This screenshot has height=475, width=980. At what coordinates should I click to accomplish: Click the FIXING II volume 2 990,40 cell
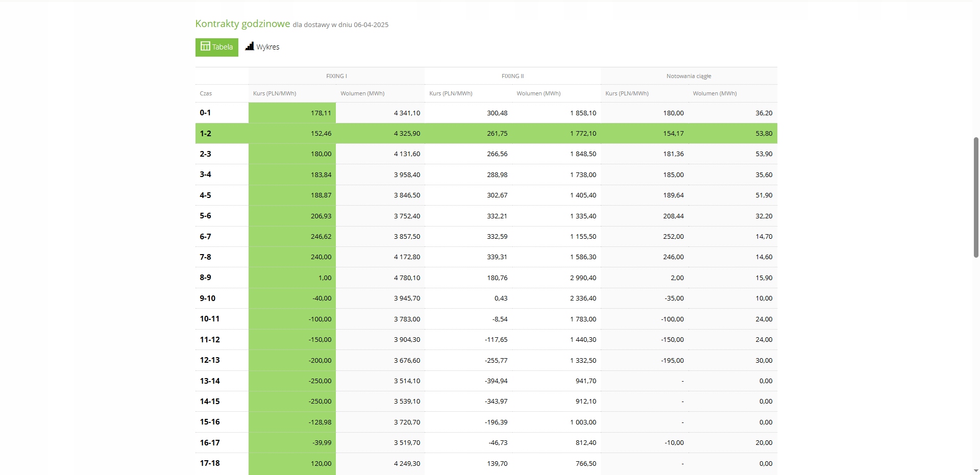coord(583,278)
